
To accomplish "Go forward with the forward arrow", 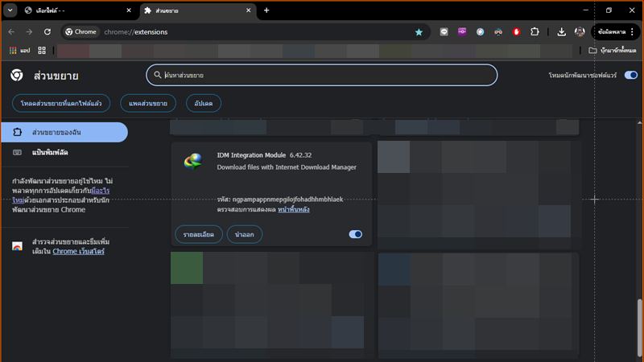I will tap(29, 32).
